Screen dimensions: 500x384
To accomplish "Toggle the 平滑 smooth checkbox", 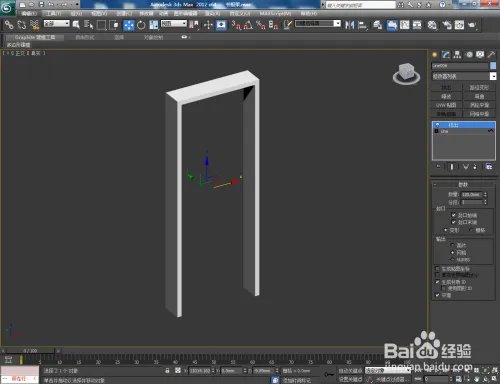I will coord(438,295).
